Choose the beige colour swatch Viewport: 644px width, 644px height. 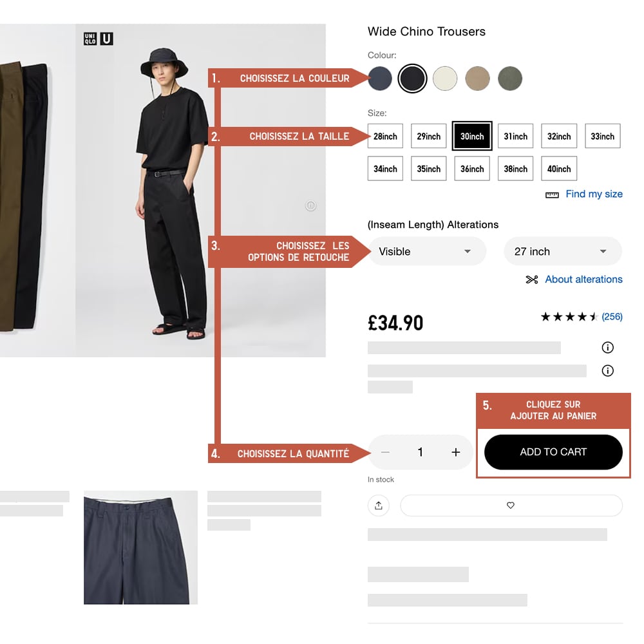point(477,79)
